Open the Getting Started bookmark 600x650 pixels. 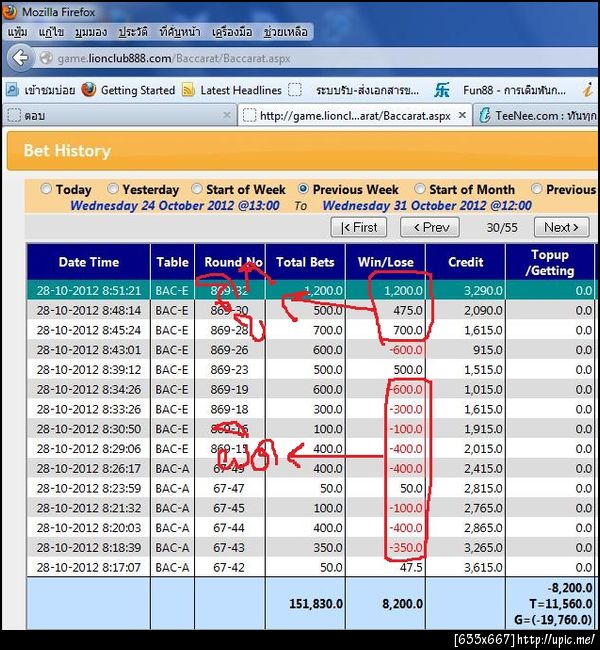[x=129, y=90]
